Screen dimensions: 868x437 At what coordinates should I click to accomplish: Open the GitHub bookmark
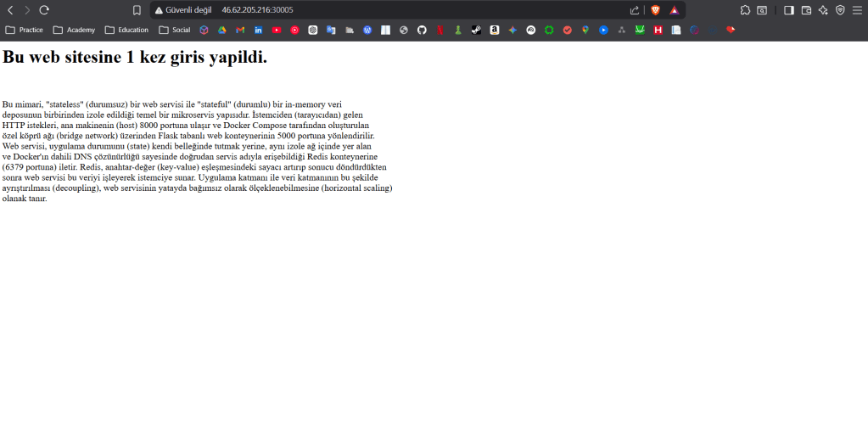point(422,30)
